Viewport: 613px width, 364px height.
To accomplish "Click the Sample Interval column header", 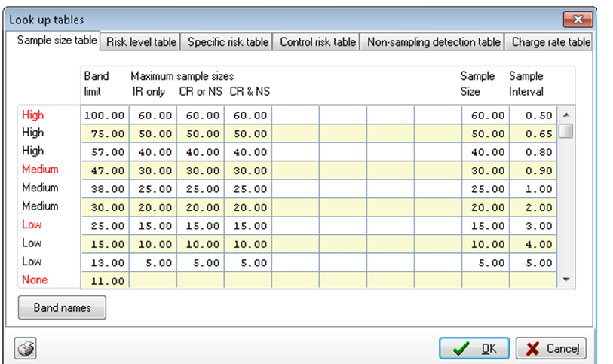I will [526, 84].
